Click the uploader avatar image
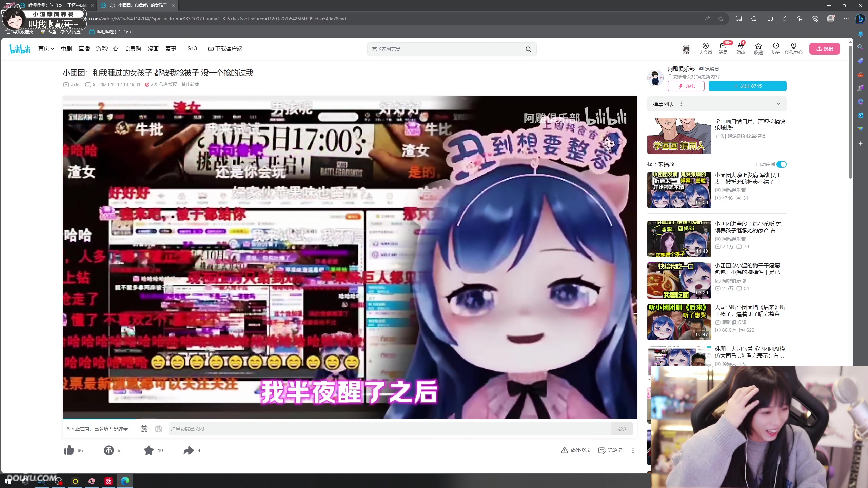Image resolution: width=868 pixels, height=488 pixels. pos(655,78)
